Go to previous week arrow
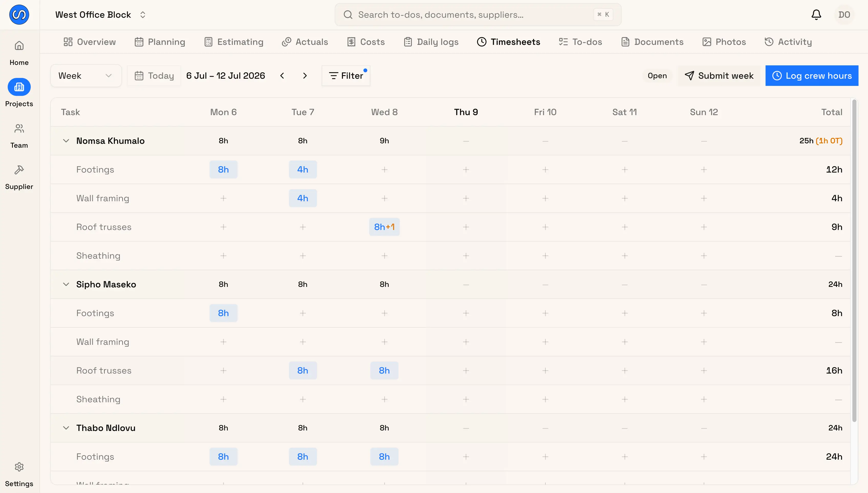Viewport: 868px width, 493px height. click(283, 76)
